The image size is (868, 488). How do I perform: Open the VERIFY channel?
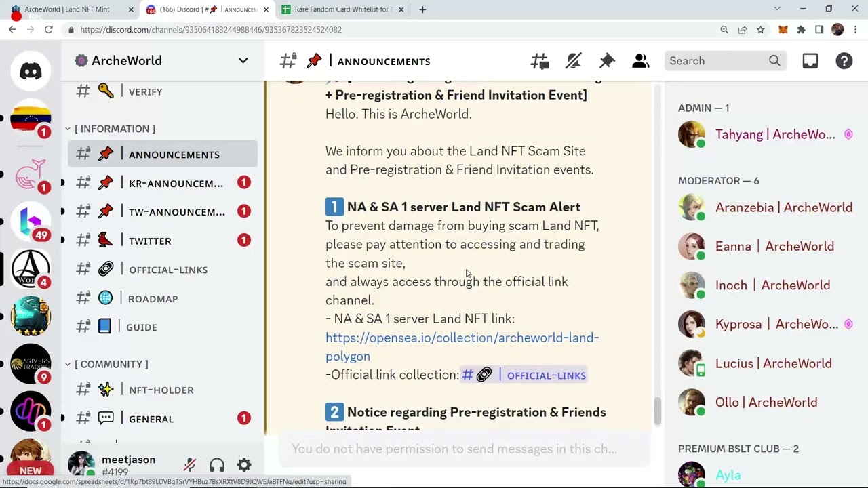click(x=163, y=91)
